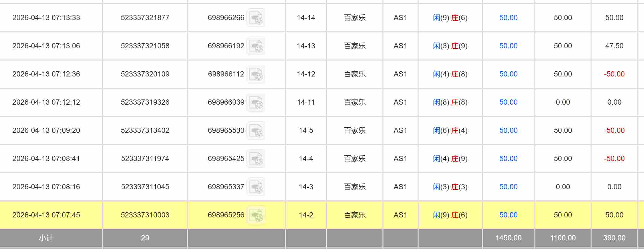
Task: Open video replay for round 698966192
Action: pos(256,46)
